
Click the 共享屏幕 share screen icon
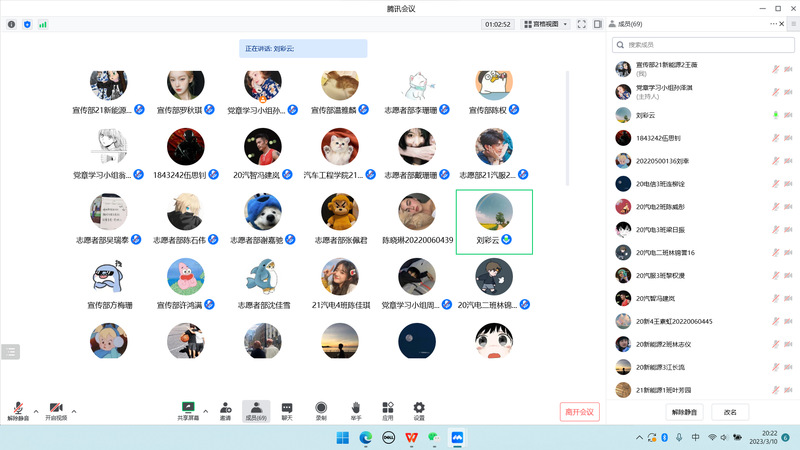(187, 408)
